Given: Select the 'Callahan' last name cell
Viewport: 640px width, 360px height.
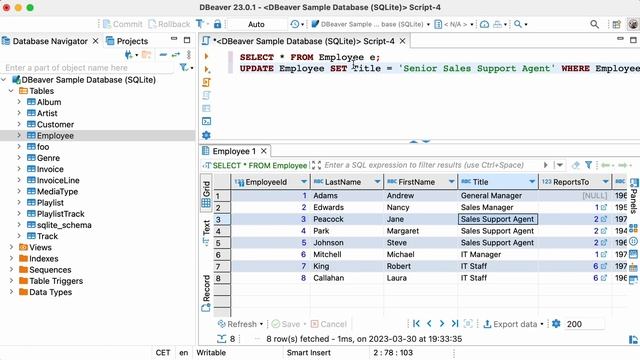Looking at the screenshot, I should coord(347,278).
